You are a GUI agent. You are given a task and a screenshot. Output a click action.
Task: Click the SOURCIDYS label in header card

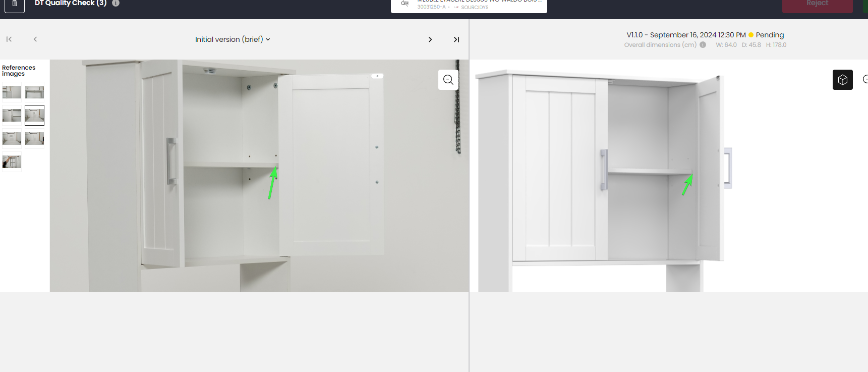click(475, 8)
